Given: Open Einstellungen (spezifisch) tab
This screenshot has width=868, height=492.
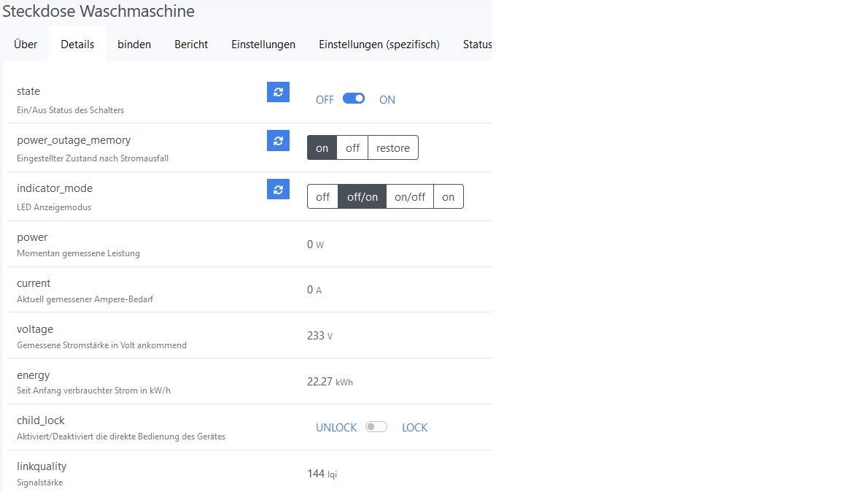Looking at the screenshot, I should click(x=379, y=44).
